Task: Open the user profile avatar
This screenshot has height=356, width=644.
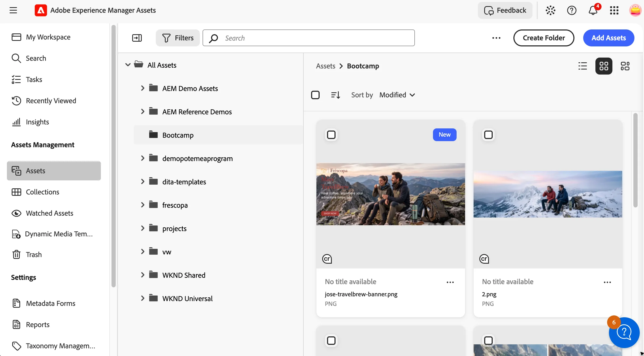Action: (635, 10)
